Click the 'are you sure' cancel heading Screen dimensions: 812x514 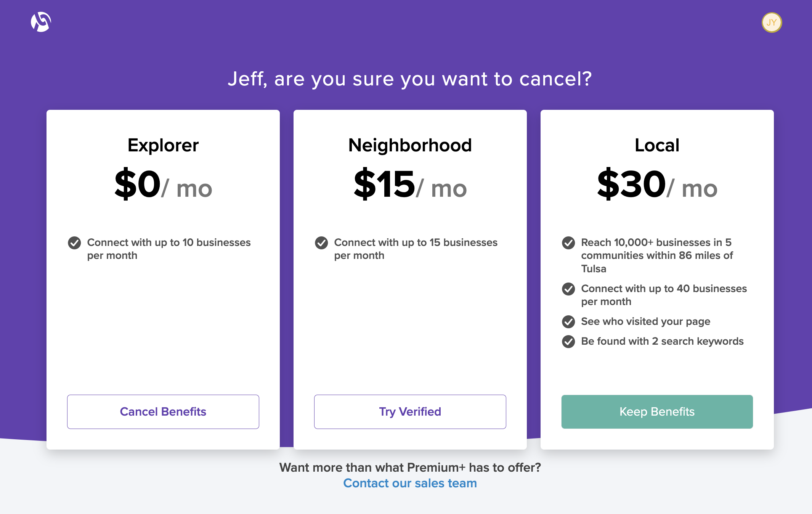(410, 79)
